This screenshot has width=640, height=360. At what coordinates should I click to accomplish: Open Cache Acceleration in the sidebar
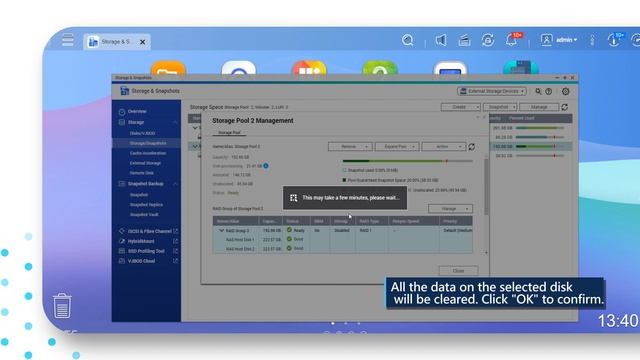(148, 153)
